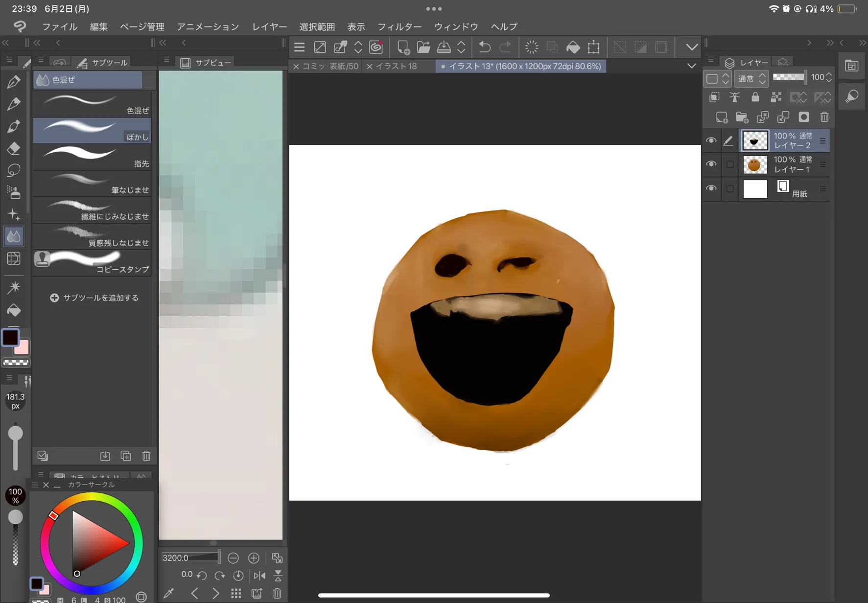Click the brush size slider knob
The height and width of the screenshot is (603, 868).
click(x=16, y=433)
